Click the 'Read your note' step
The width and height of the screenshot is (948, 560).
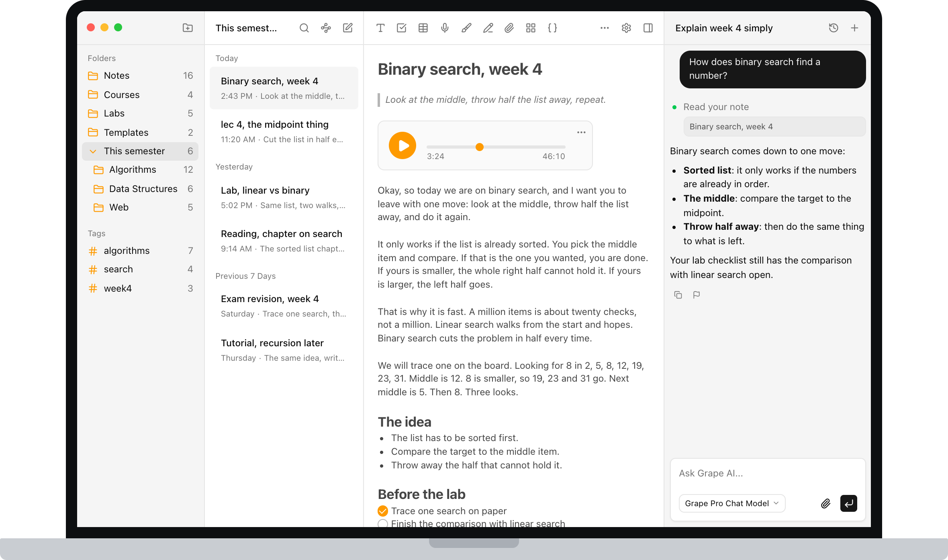point(716,107)
